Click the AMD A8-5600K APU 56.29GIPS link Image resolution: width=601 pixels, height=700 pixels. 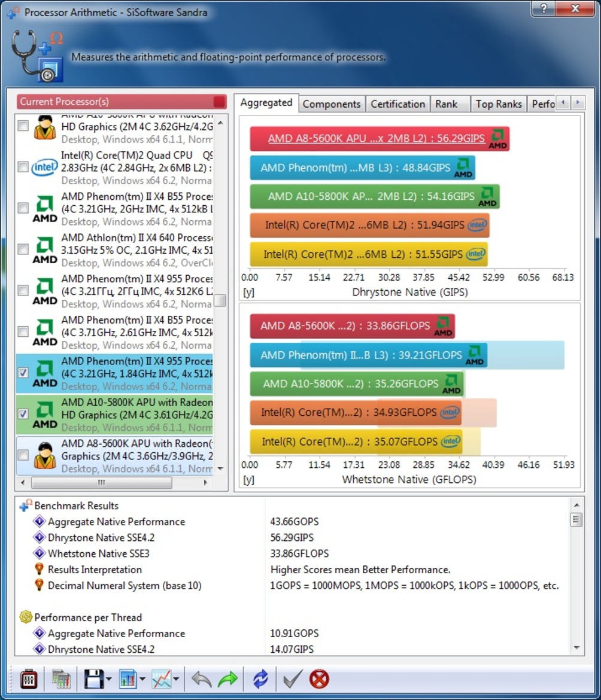376,138
